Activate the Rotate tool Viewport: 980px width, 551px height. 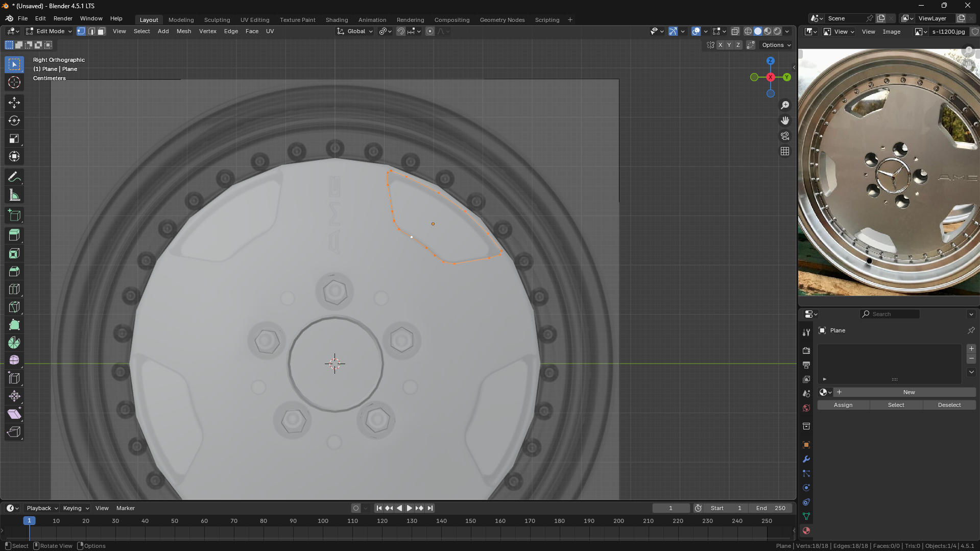pos(14,121)
